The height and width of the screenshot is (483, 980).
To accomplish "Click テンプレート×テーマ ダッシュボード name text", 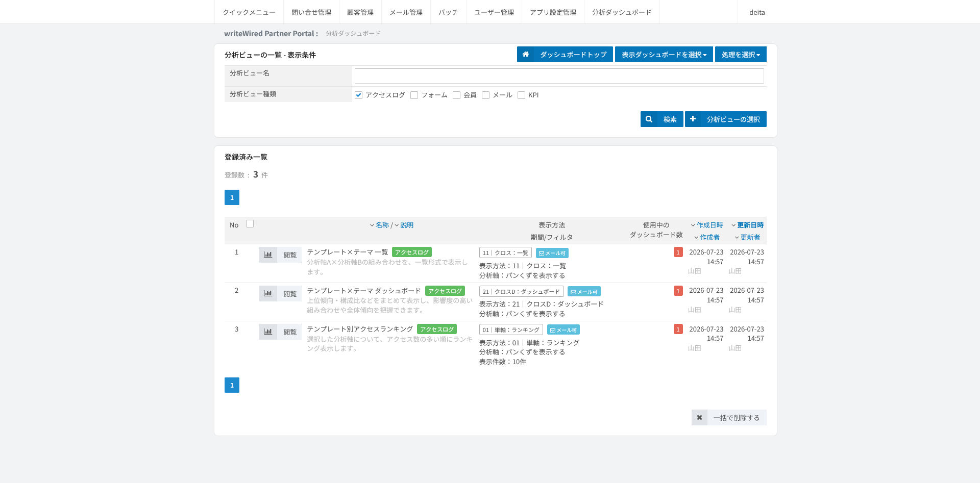I will (x=364, y=291).
